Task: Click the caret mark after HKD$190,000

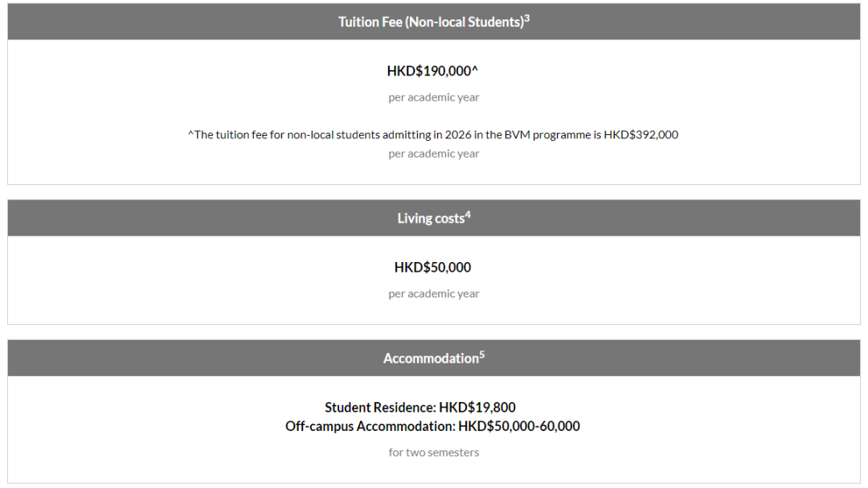Action: coord(475,69)
